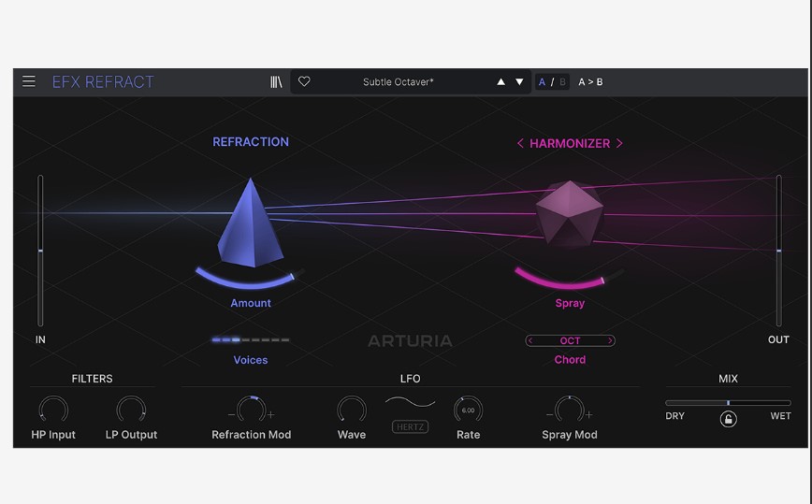Viewport: 812px width, 504px height.
Task: Click the HARMONIZER mode title
Action: (570, 143)
